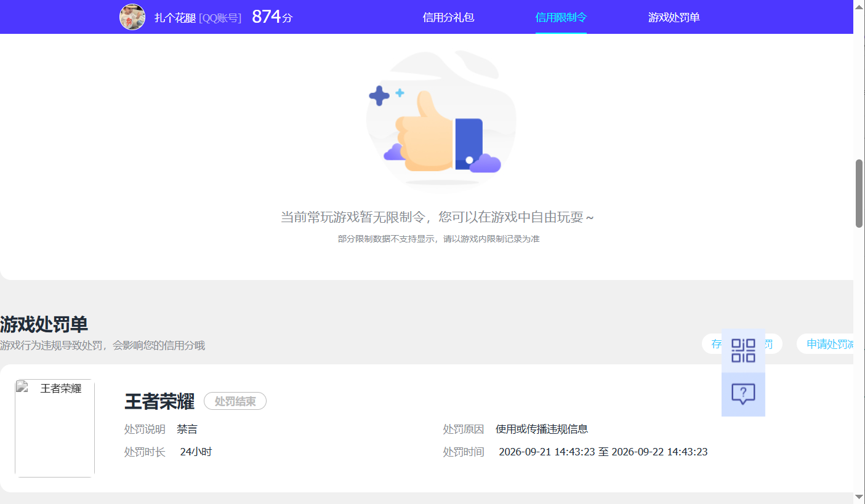
Task: Click the 874分 credit score
Action: tap(272, 17)
